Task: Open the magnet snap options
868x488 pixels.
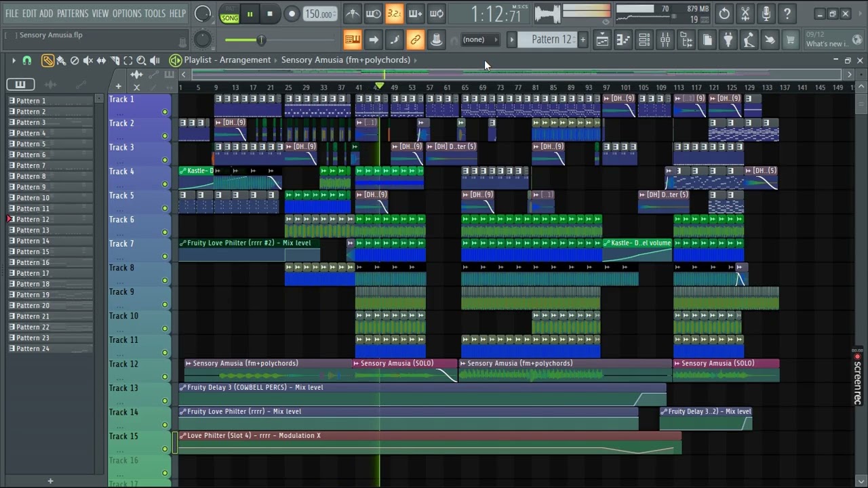Action: tap(27, 60)
